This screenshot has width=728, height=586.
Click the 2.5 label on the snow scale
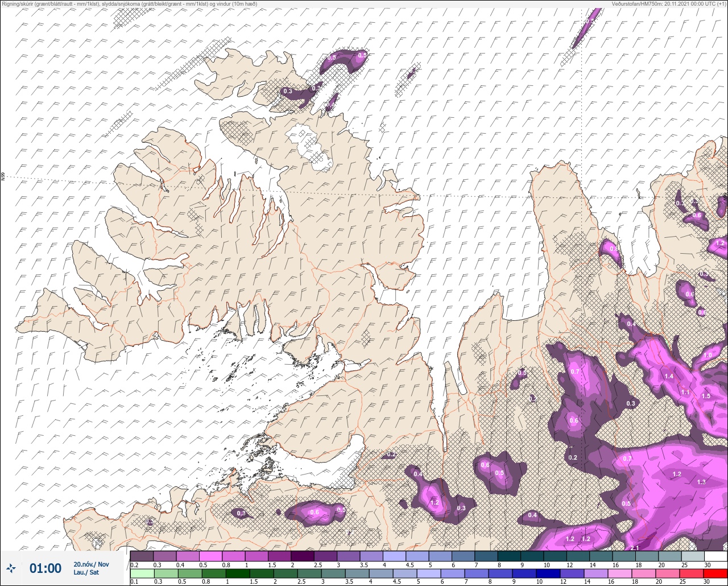point(317,564)
